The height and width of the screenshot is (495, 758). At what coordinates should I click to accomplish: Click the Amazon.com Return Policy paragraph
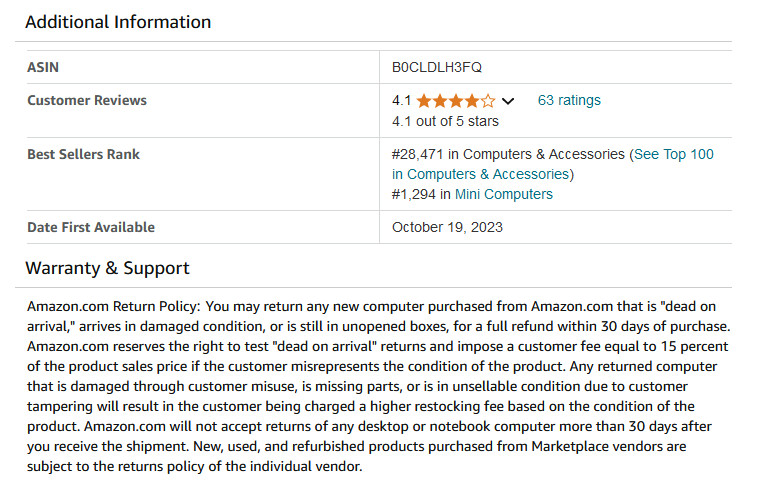(x=379, y=386)
